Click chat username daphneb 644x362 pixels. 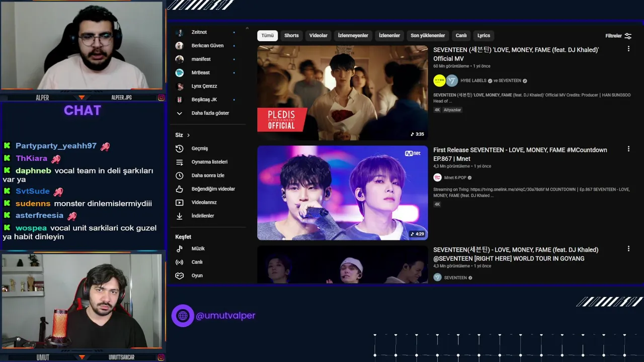point(33,170)
